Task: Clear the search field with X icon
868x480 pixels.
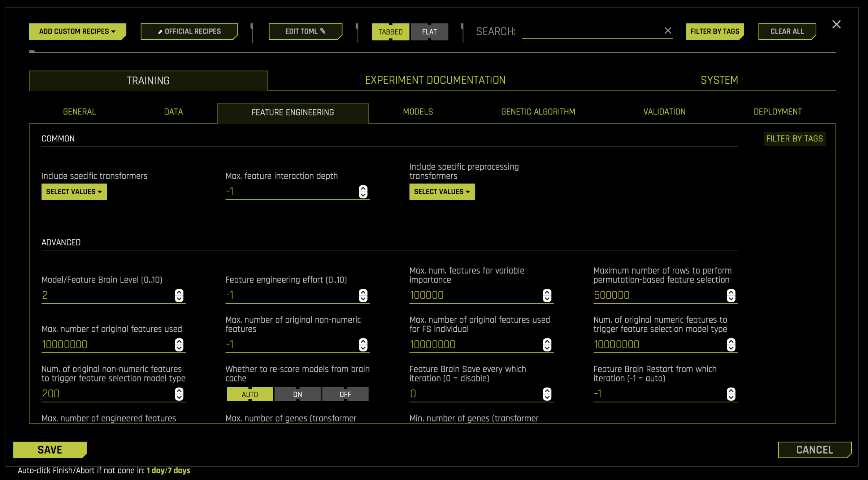Action: point(668,31)
